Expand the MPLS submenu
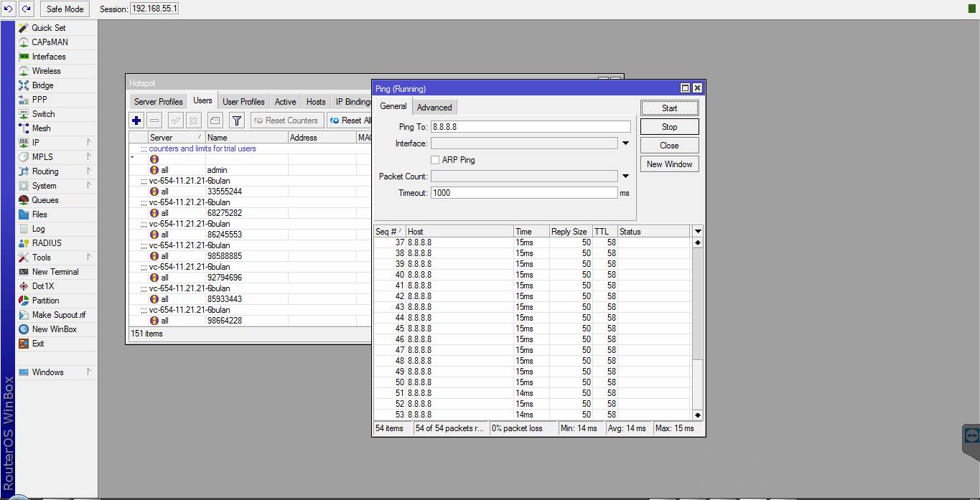The width and height of the screenshot is (980, 500). (89, 157)
